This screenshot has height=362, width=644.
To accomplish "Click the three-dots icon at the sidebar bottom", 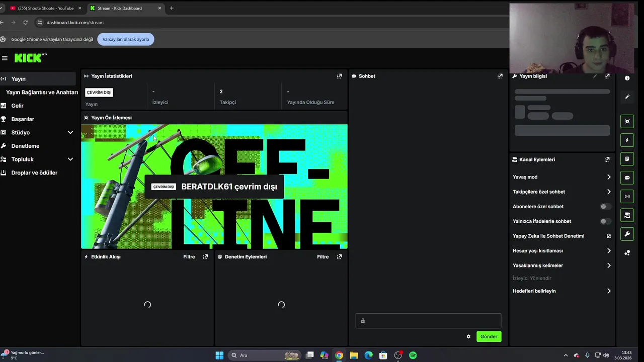I will click(627, 253).
